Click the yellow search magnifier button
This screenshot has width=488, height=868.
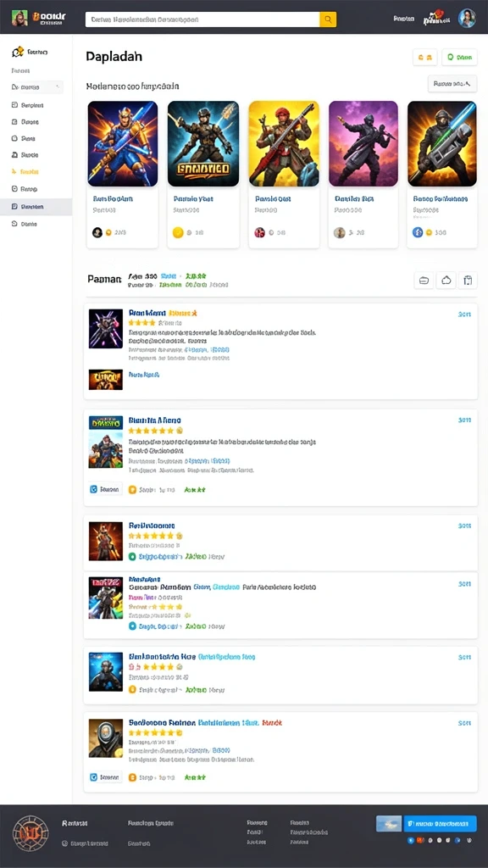[x=328, y=19]
